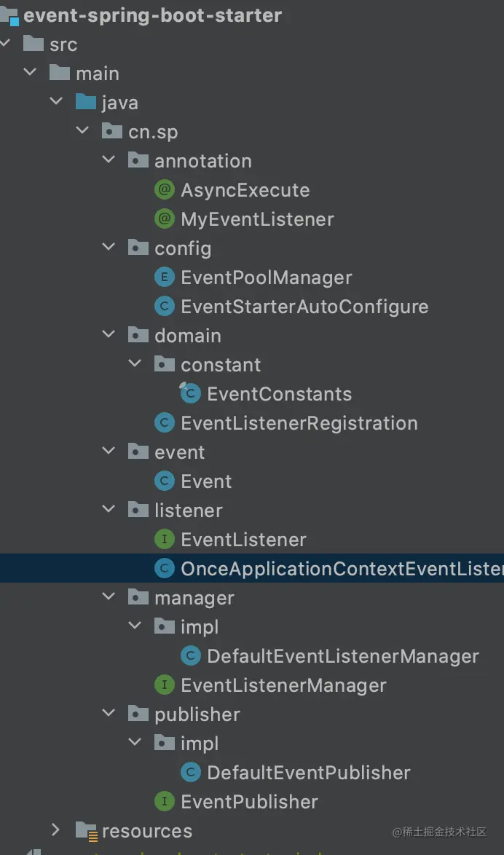
Task: Select the EventConstants file name
Action: click(280, 394)
